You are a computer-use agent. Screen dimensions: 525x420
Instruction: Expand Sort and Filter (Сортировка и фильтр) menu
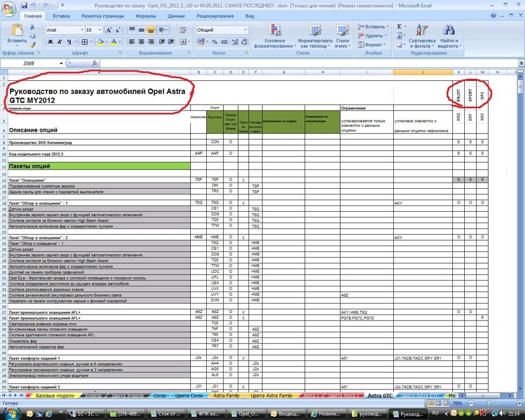pos(422,36)
